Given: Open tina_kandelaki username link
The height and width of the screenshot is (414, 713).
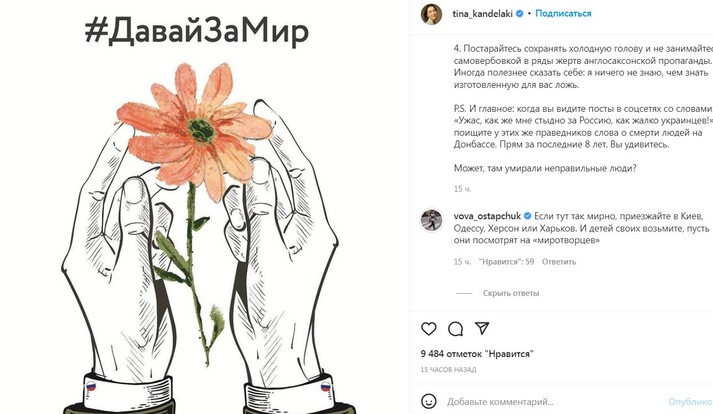Looking at the screenshot, I should 482,14.
